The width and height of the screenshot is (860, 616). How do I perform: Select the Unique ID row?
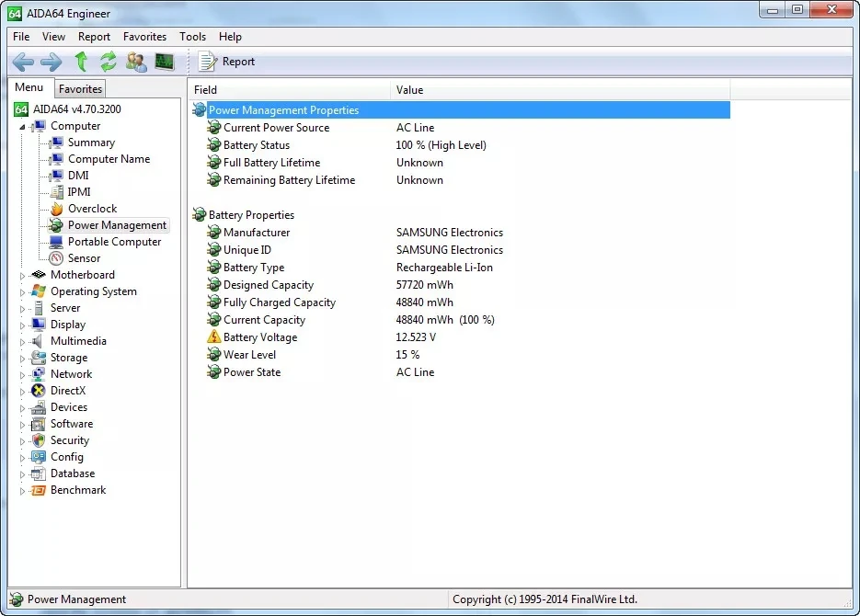click(461, 250)
